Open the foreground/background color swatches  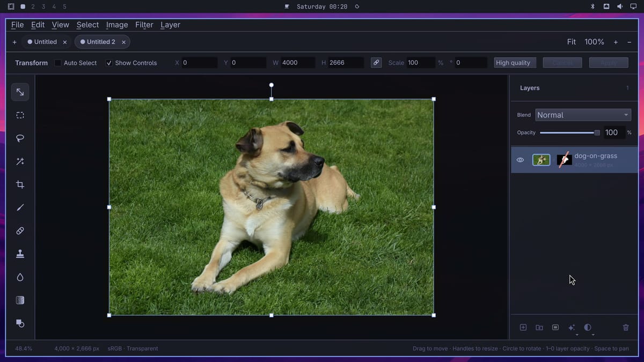tap(20, 323)
